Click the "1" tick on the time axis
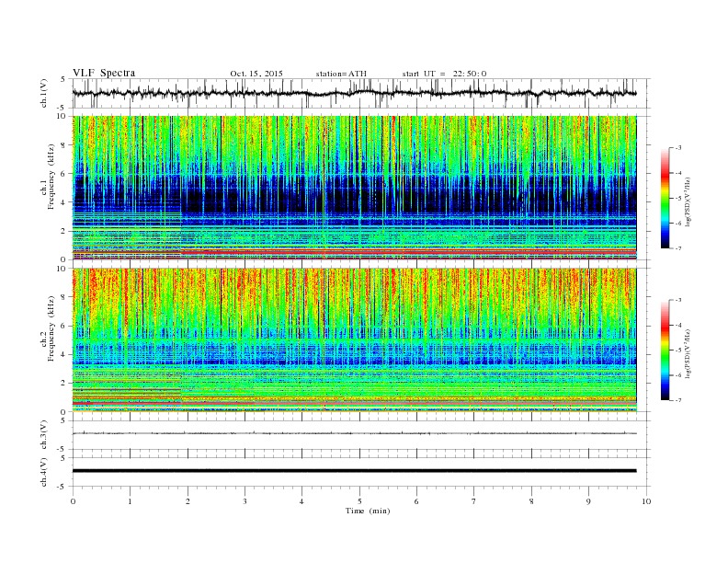This screenshot has height=563, width=728. tap(130, 501)
